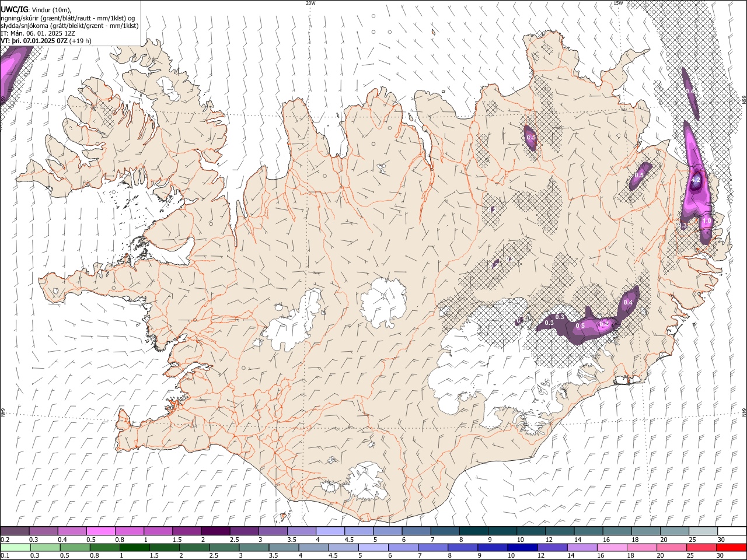Screen dimensions: 747x560
Task: Click the deep blue lower swatch for 10–12
Action: click(x=522, y=547)
